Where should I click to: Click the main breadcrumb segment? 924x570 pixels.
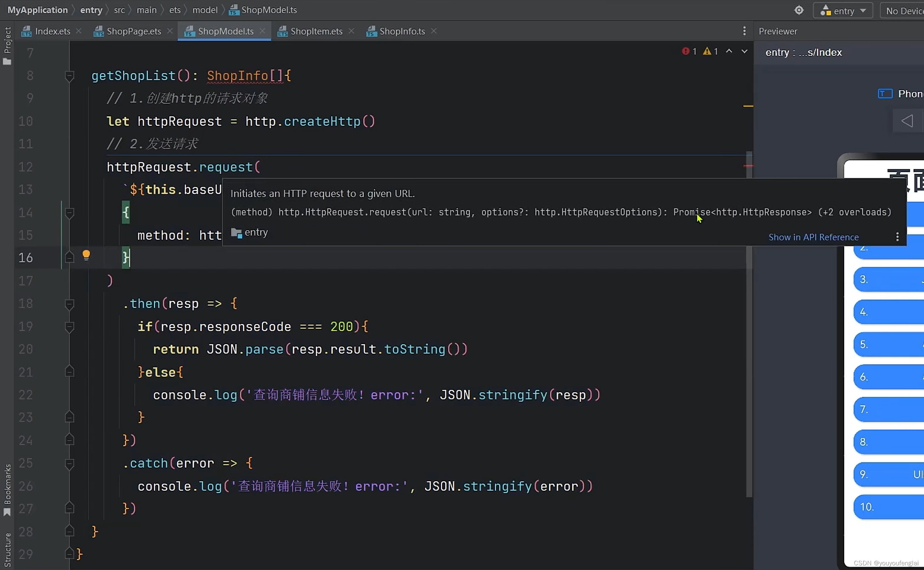pyautogui.click(x=147, y=10)
